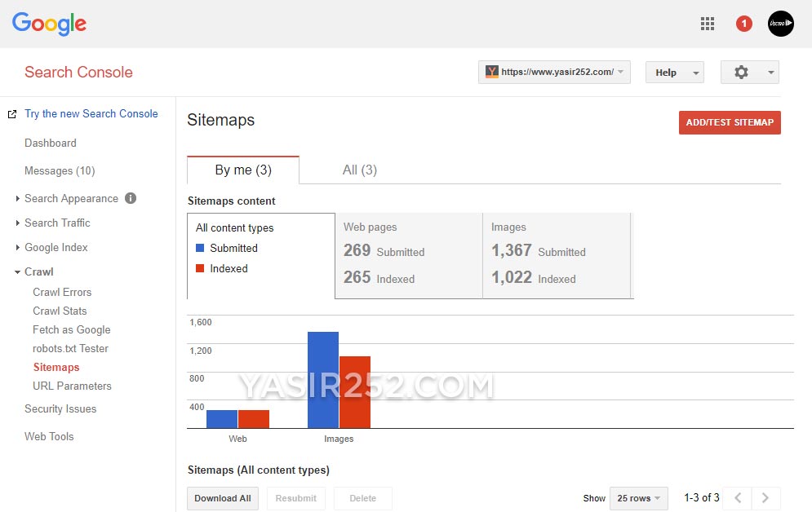Switch to the All (3) tab
The image size is (812, 512).
click(360, 170)
